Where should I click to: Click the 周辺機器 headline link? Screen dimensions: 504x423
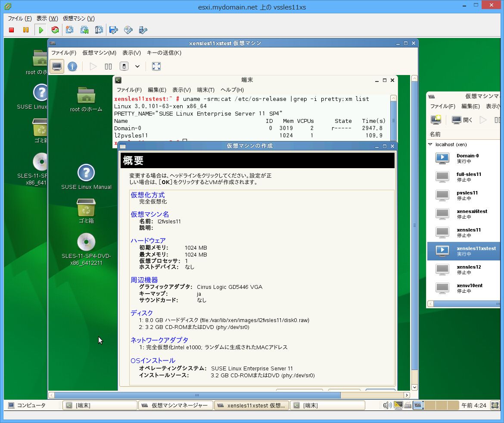[144, 280]
